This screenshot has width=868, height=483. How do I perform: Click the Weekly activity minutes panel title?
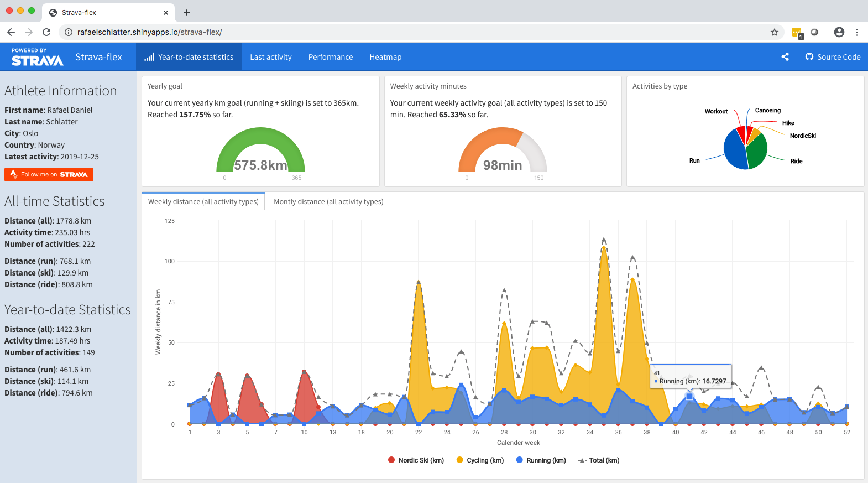point(428,86)
